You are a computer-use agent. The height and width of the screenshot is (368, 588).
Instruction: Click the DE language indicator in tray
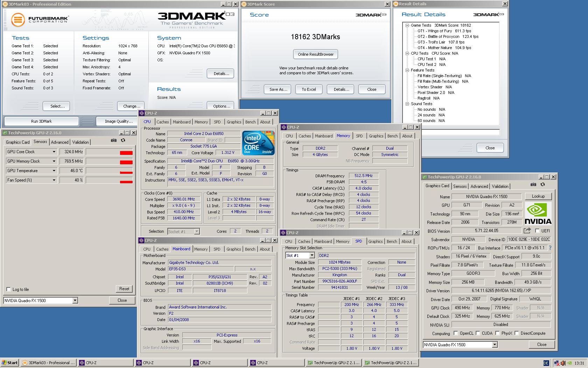546,363
